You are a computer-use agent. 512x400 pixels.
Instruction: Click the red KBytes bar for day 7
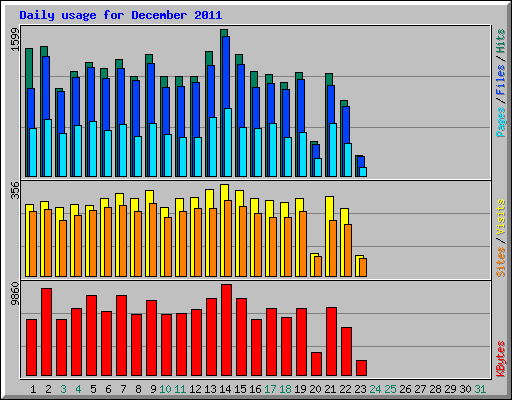click(121, 335)
